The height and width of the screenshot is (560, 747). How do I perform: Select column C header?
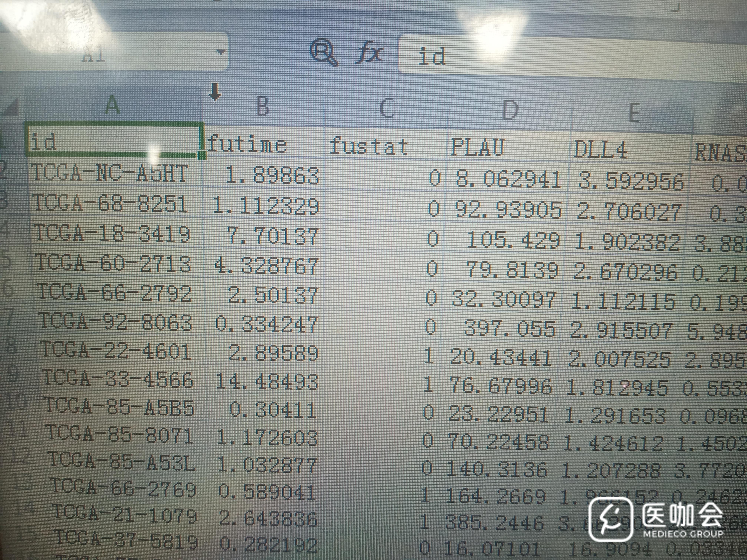(386, 108)
